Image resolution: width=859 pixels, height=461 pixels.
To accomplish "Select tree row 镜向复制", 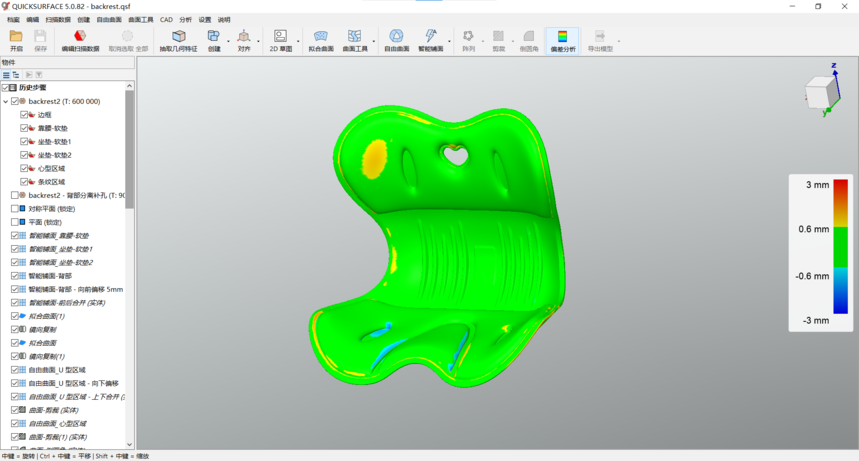I will (x=42, y=329).
